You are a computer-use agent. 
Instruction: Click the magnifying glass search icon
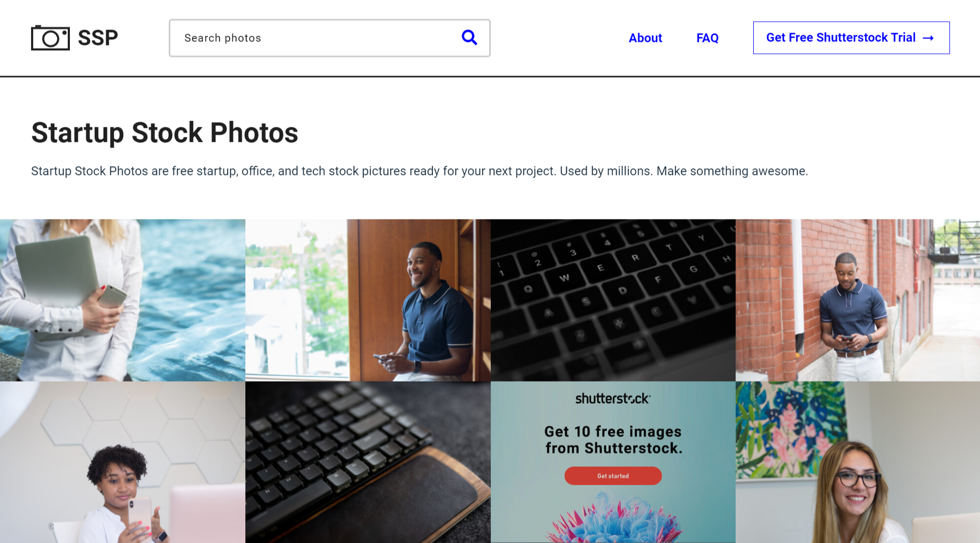coord(469,38)
